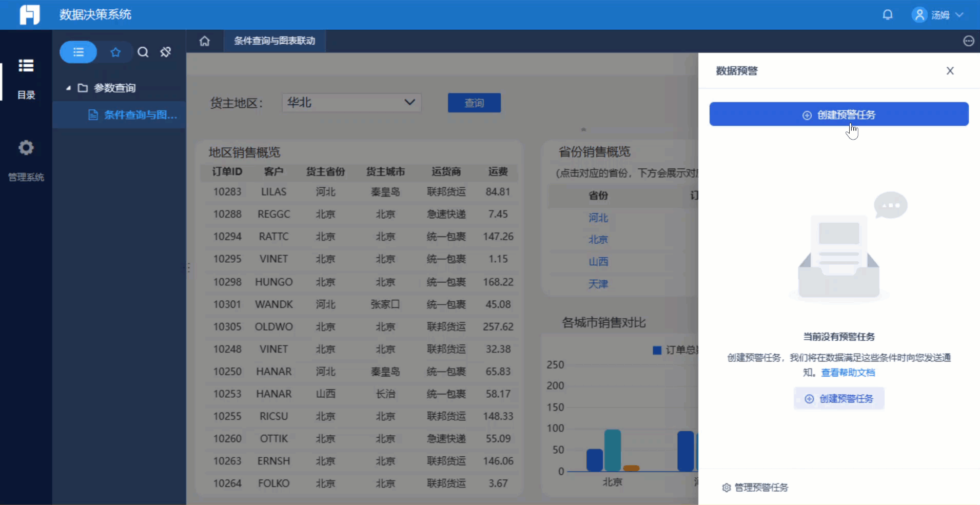
Task: Open the 管理系统 gear icon
Action: (x=26, y=148)
